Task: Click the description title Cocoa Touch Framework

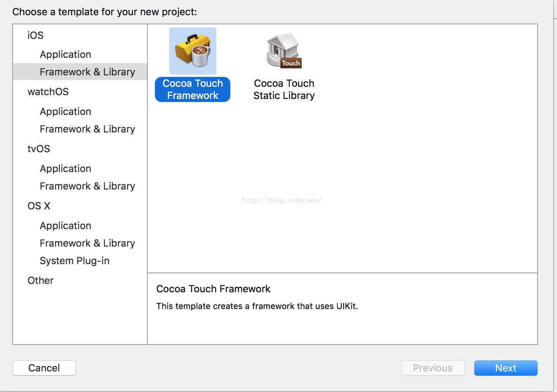Action: (x=213, y=289)
